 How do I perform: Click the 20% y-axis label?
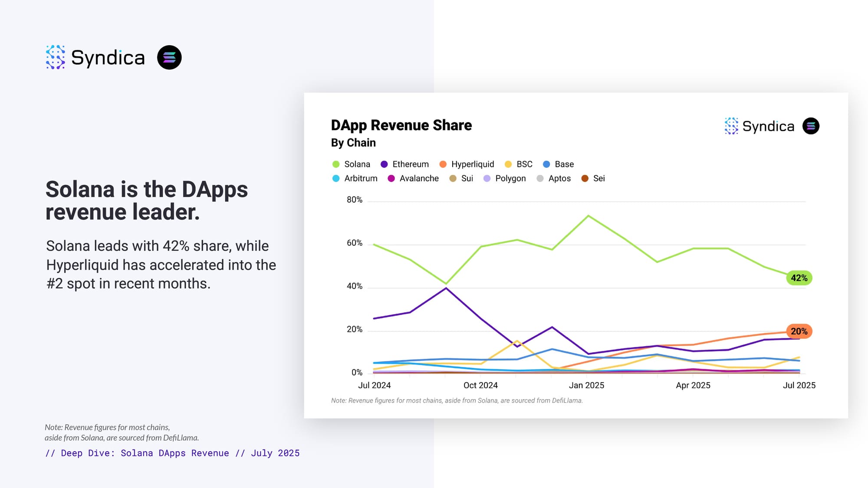[354, 330]
